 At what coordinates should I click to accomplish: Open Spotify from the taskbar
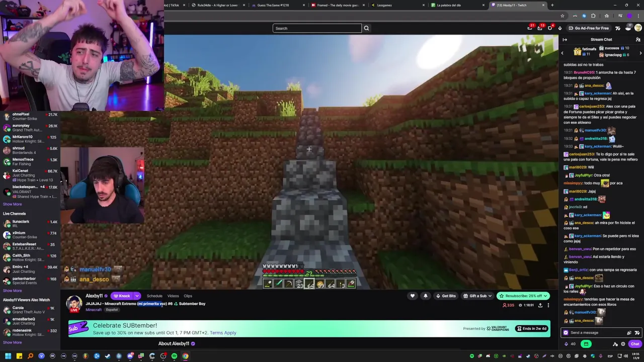[174, 356]
